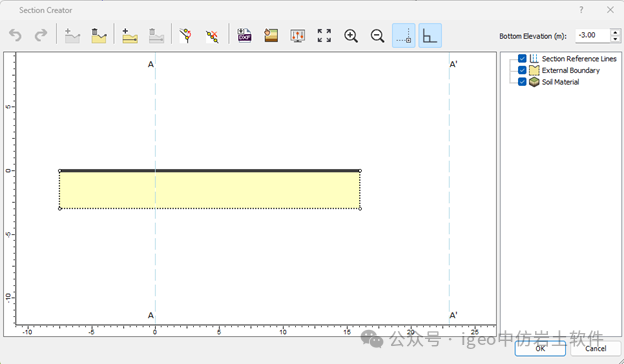624x364 pixels.
Task: Click the Undo arrow icon
Action: 16,36
